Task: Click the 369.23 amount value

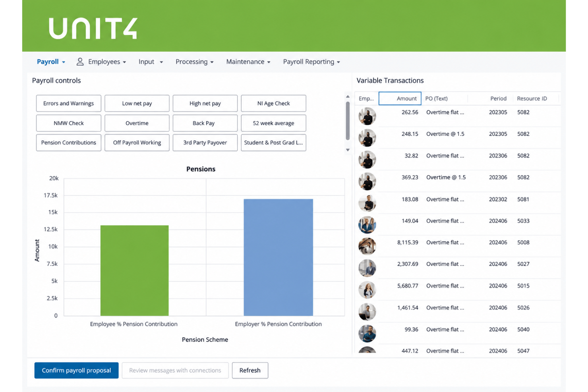Action: pyautogui.click(x=410, y=177)
